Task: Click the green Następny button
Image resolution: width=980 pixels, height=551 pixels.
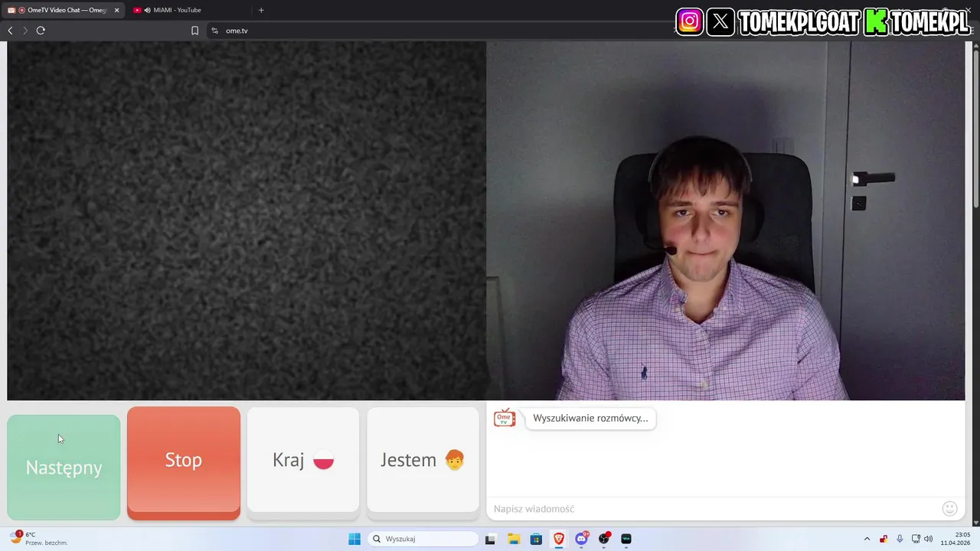Action: coord(64,467)
